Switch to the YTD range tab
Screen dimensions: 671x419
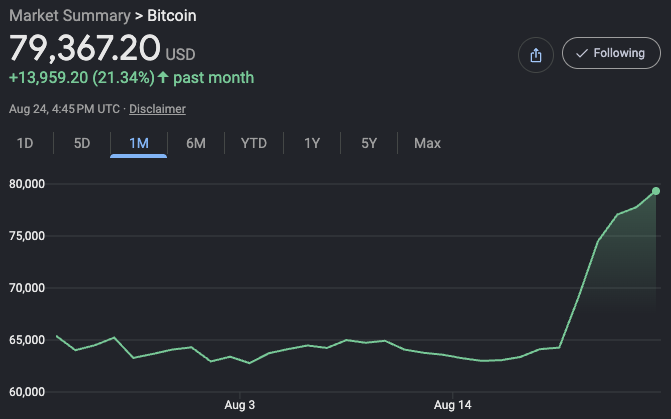click(254, 143)
